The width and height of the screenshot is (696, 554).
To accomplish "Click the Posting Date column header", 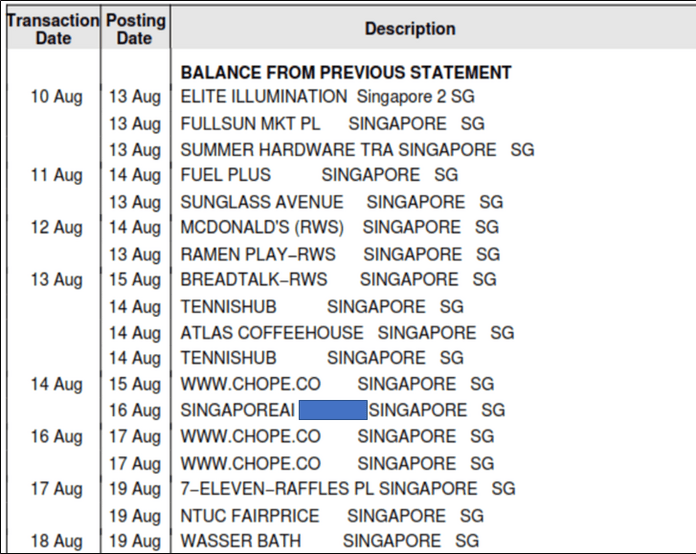I will [135, 29].
